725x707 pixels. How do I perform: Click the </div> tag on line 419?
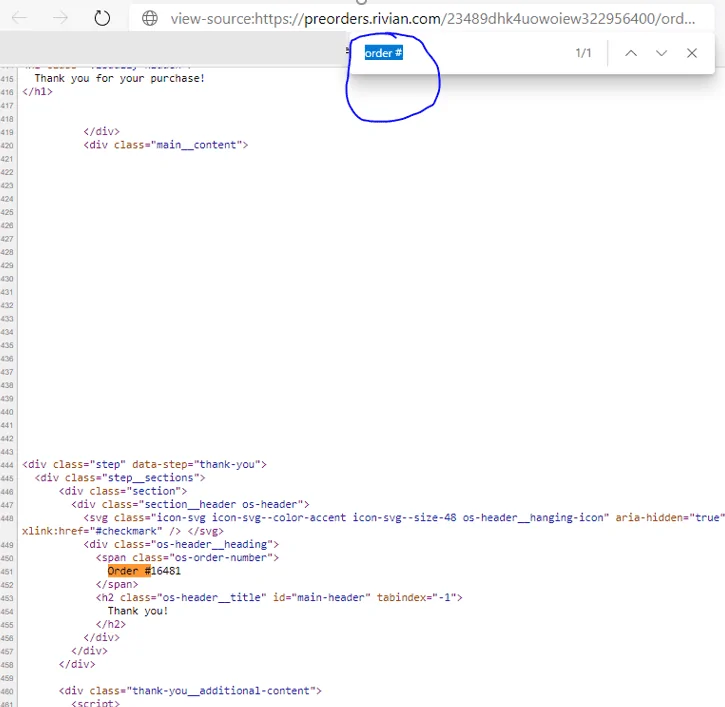101,132
